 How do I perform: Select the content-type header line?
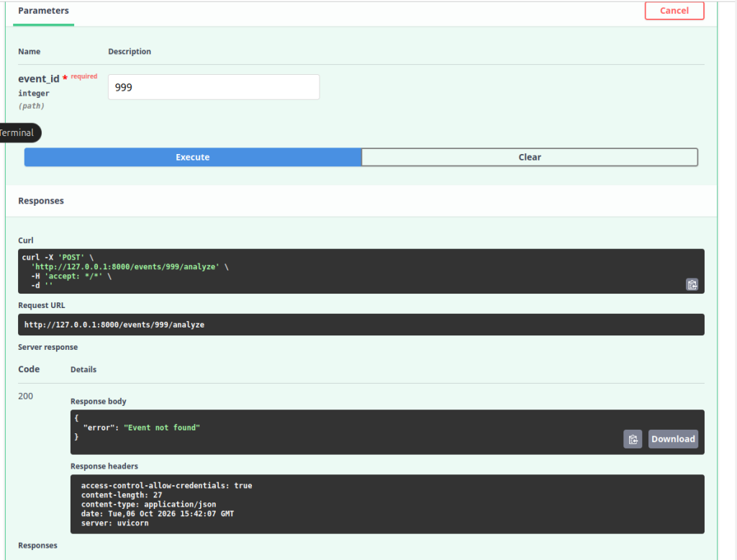pos(148,504)
